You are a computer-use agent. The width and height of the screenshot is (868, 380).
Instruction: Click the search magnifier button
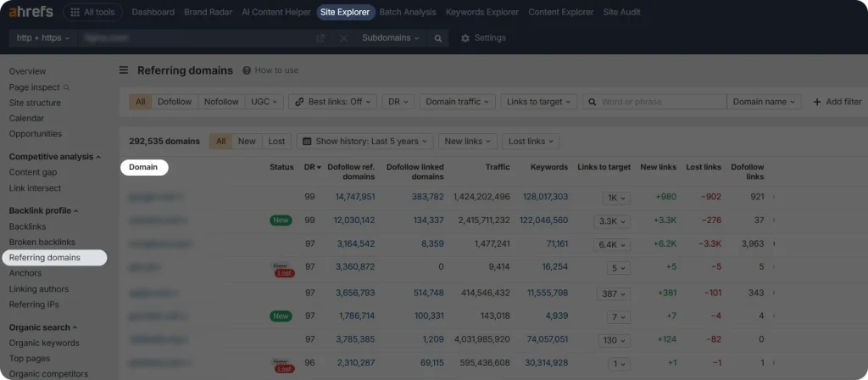point(438,38)
